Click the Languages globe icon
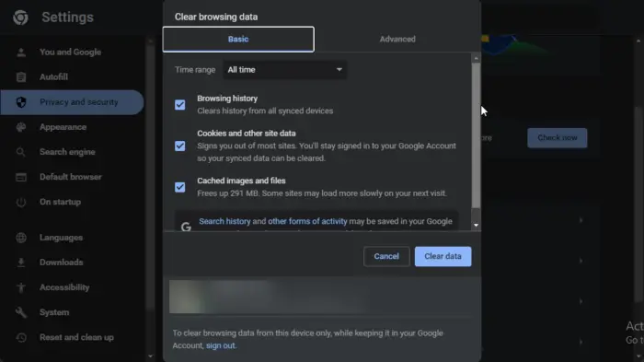The height and width of the screenshot is (362, 644). click(x=21, y=238)
